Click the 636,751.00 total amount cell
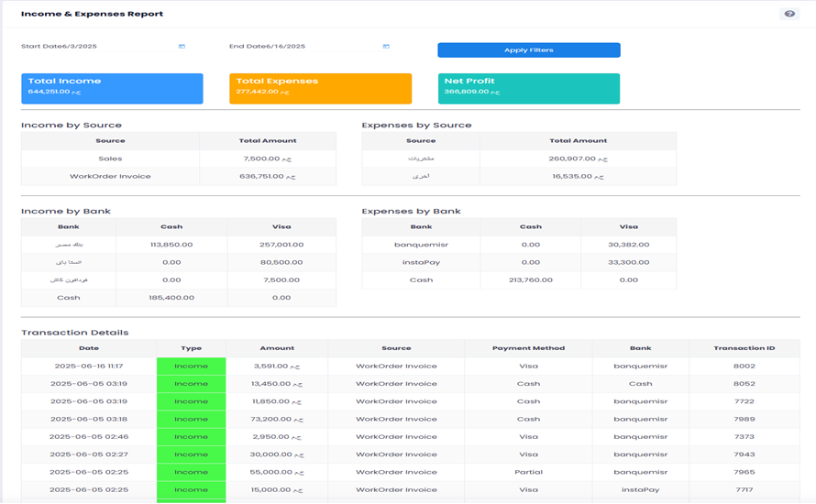The image size is (816, 504). pyautogui.click(x=268, y=176)
